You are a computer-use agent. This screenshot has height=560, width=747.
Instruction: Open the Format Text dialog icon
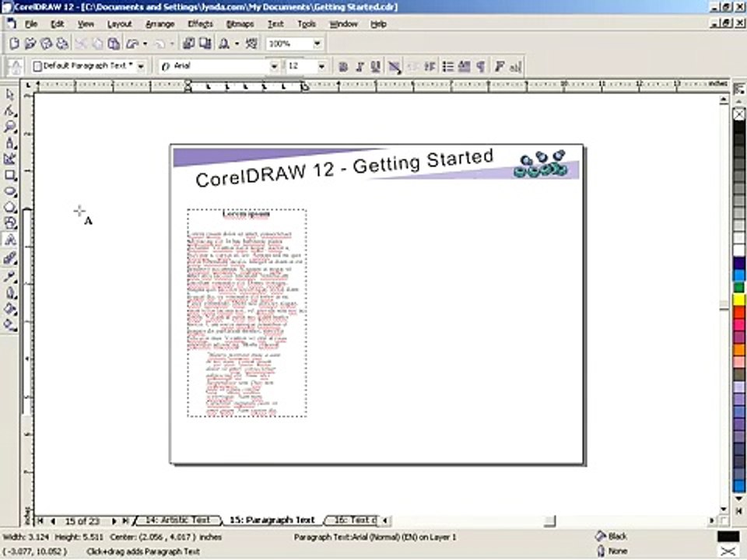499,67
